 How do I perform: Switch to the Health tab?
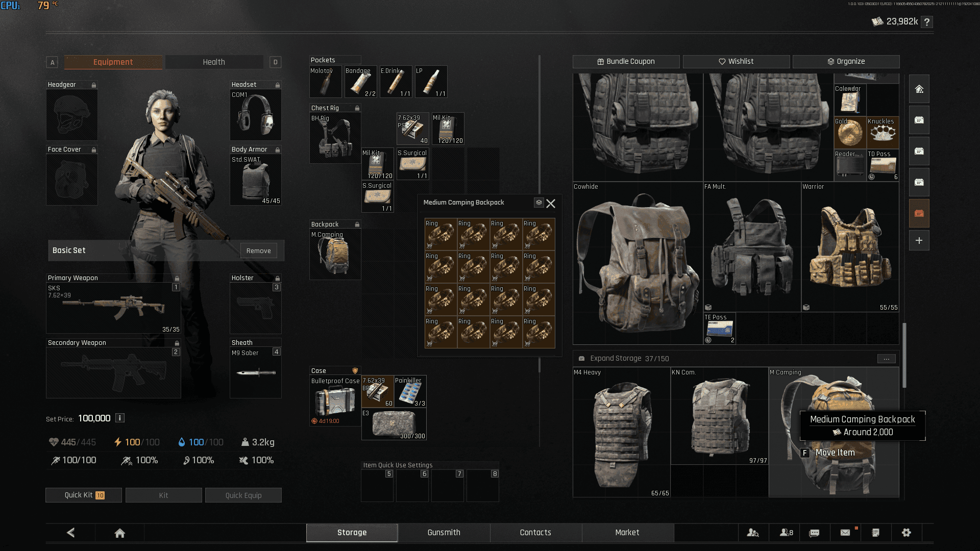[214, 62]
